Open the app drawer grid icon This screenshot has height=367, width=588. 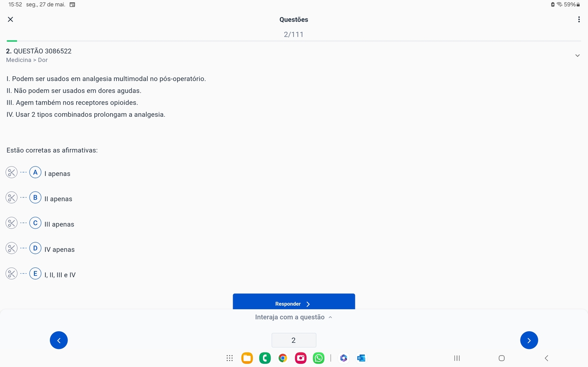click(230, 358)
